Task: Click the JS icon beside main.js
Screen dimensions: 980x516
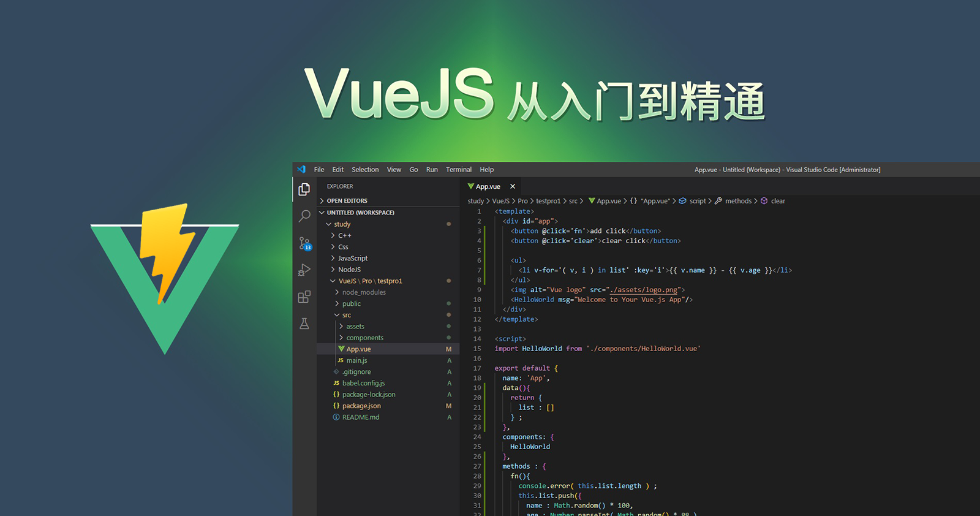Action: click(341, 360)
